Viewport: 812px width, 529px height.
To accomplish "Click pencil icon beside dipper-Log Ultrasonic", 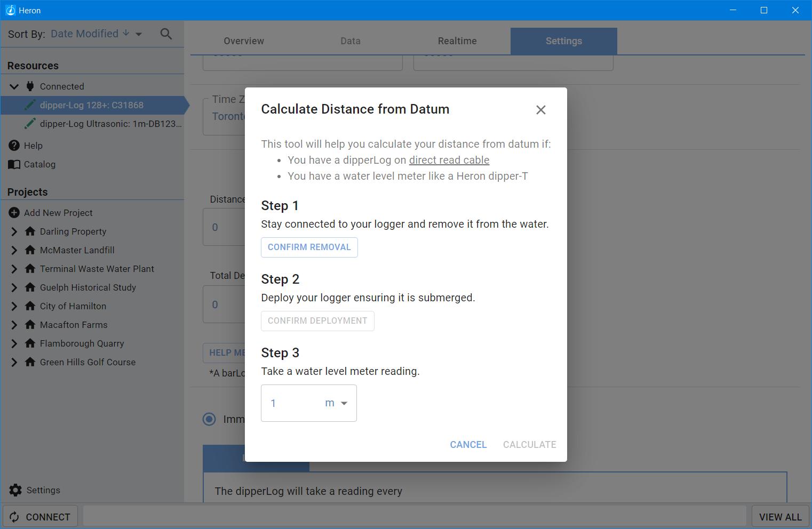I will [x=30, y=124].
